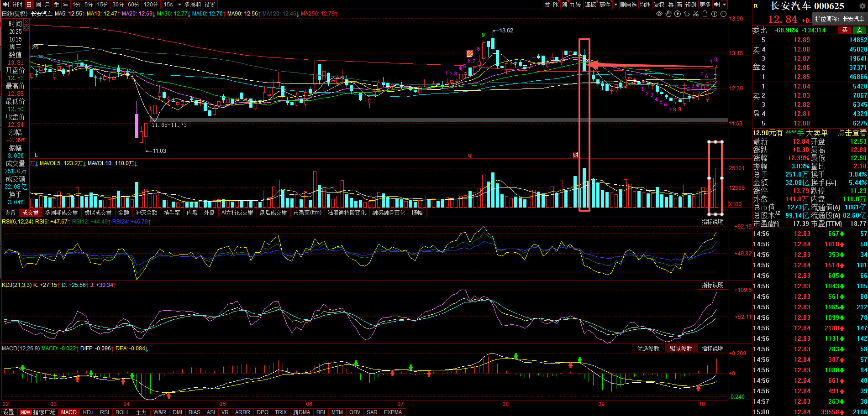Open volume panel 设置 settings
The height and width of the screenshot is (416, 868).
coord(10,213)
